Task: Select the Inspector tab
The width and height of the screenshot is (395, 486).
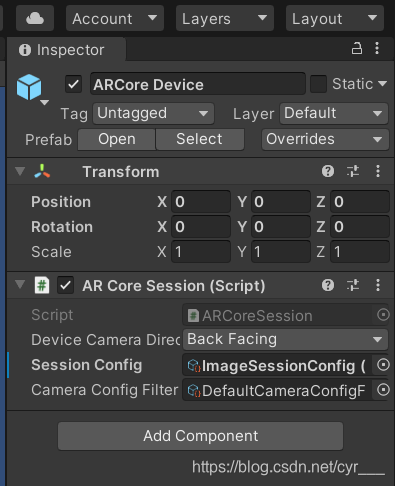Action: [66, 50]
